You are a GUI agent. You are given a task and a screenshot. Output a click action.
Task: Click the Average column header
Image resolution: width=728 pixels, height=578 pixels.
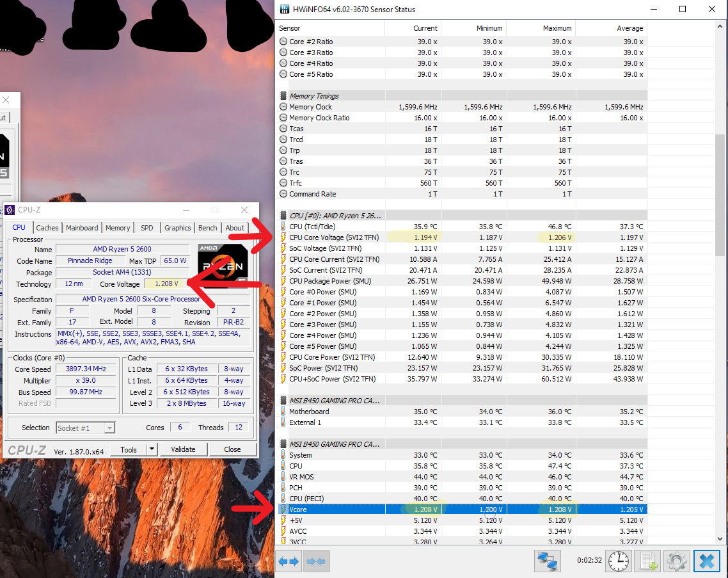pos(612,28)
